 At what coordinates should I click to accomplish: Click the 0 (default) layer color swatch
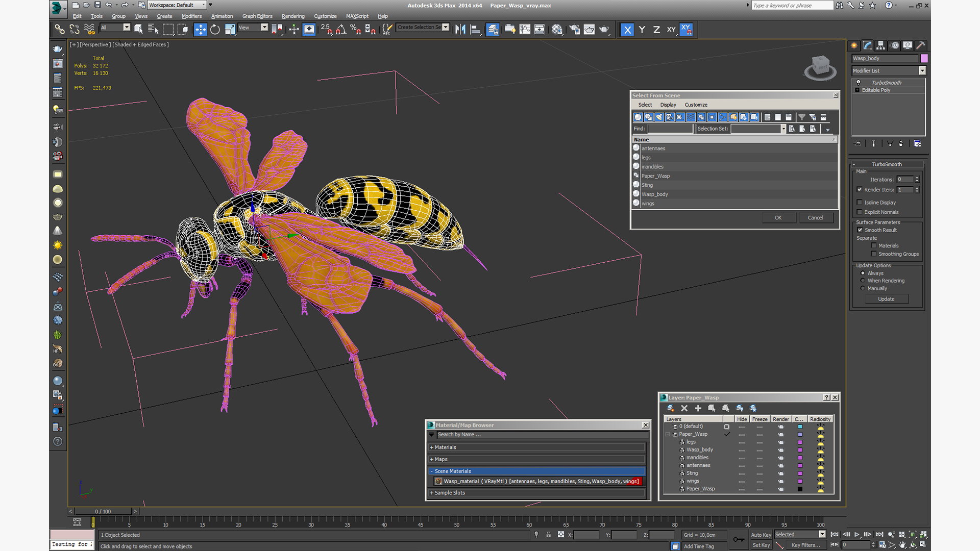click(800, 427)
